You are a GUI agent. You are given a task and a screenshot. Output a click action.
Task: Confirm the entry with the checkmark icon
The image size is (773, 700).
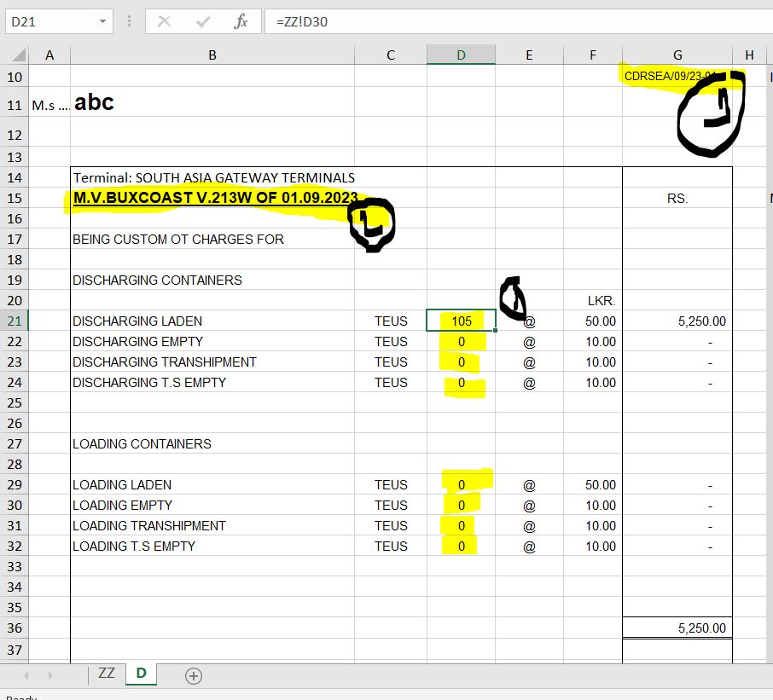202,21
